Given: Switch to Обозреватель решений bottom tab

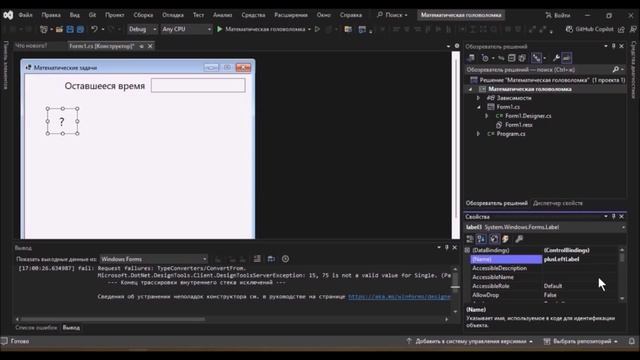Looking at the screenshot, I should tap(497, 203).
